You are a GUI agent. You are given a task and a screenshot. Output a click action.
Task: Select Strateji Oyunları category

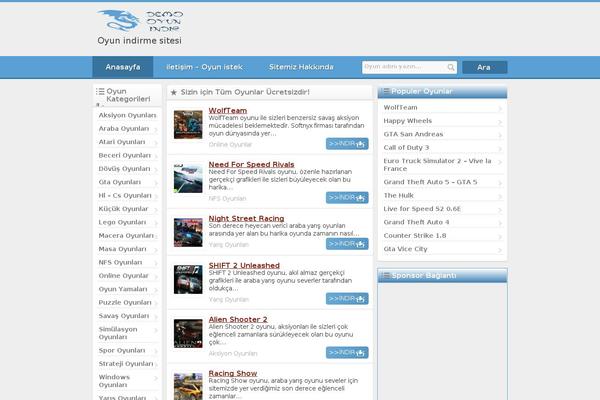tap(127, 364)
